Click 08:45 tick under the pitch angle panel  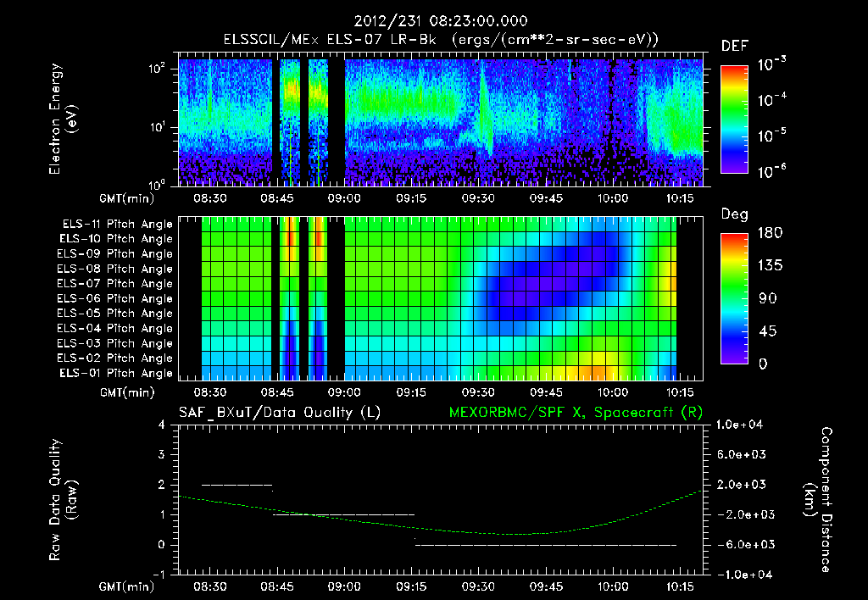pyautogui.click(x=277, y=392)
